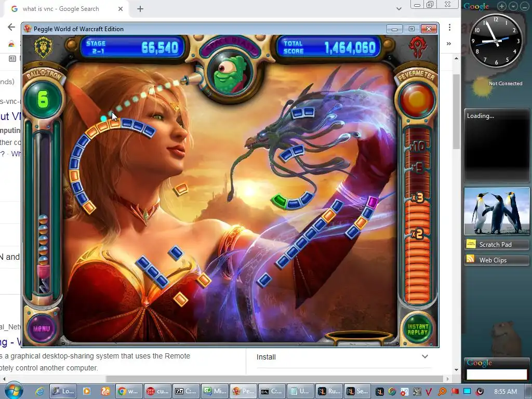Click the lone orange peg beside the elf's chin
This screenshot has width=532, height=399.
click(180, 189)
